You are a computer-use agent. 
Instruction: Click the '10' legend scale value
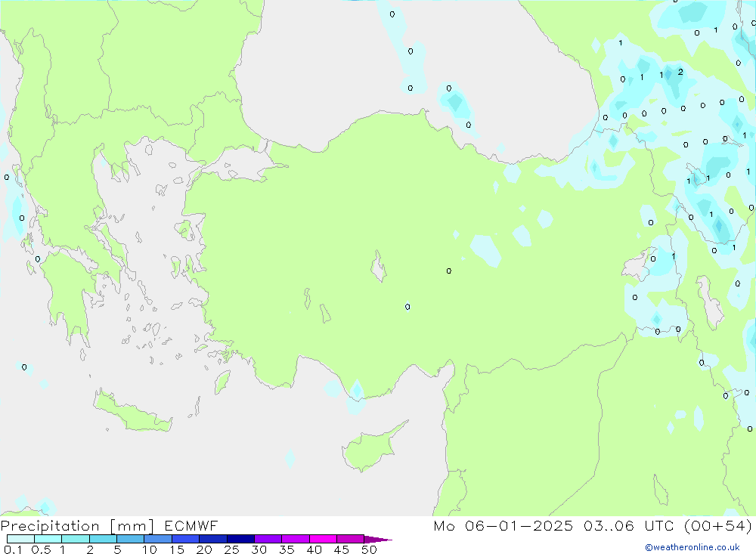150,549
